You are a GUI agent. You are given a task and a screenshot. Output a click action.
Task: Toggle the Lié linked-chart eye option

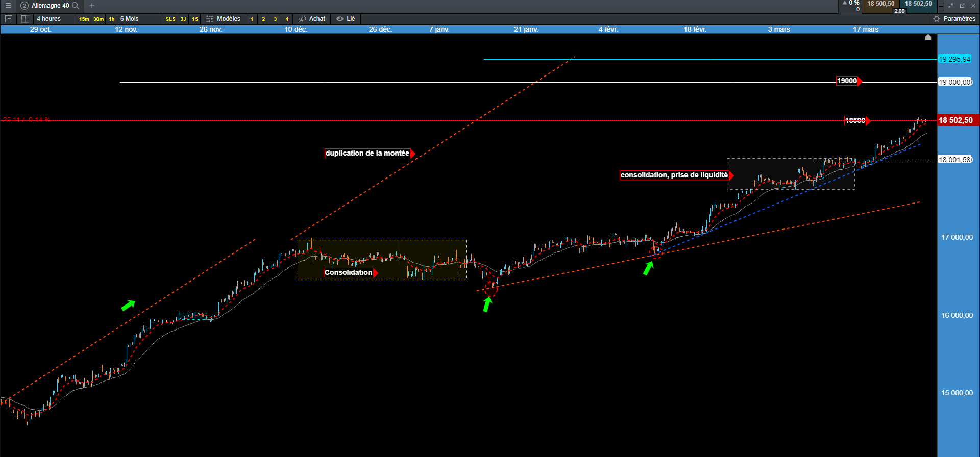[x=346, y=19]
